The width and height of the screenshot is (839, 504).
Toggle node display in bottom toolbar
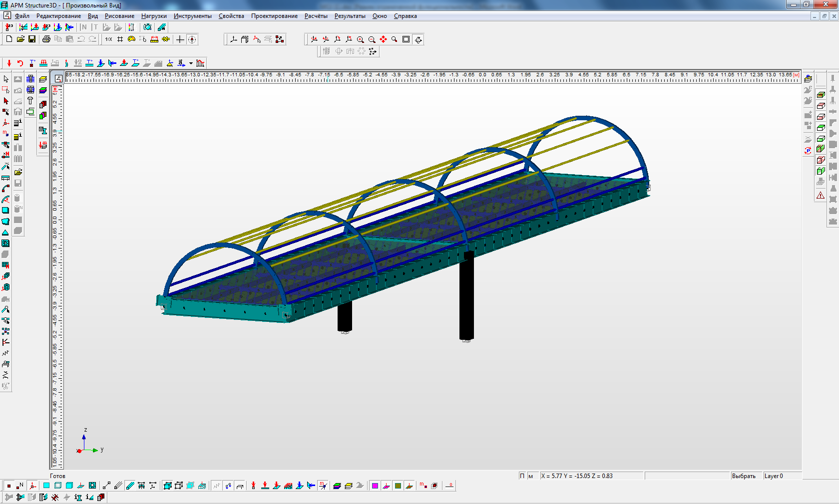coord(9,486)
